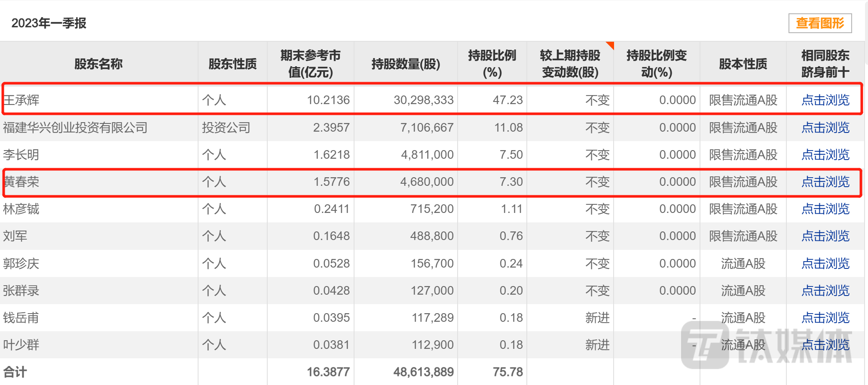This screenshot has height=385, width=868.
Task: Select the 期末参考市值(亿元) column header
Action: 310,64
